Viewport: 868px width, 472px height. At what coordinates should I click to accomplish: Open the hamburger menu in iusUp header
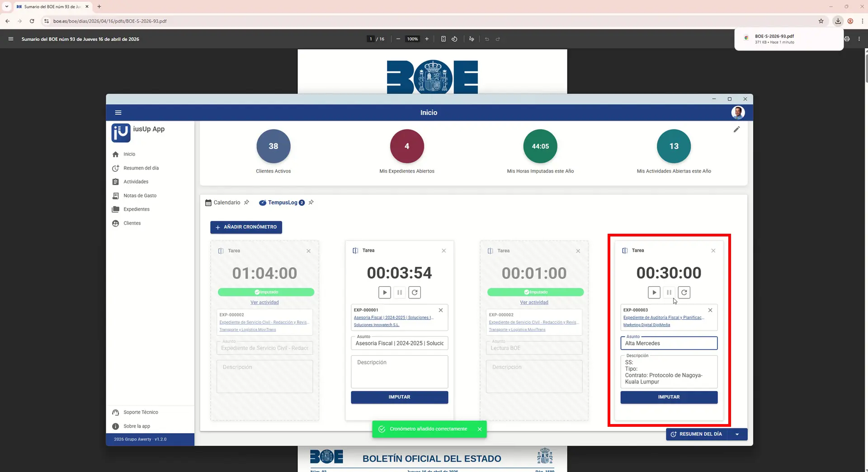pyautogui.click(x=118, y=113)
